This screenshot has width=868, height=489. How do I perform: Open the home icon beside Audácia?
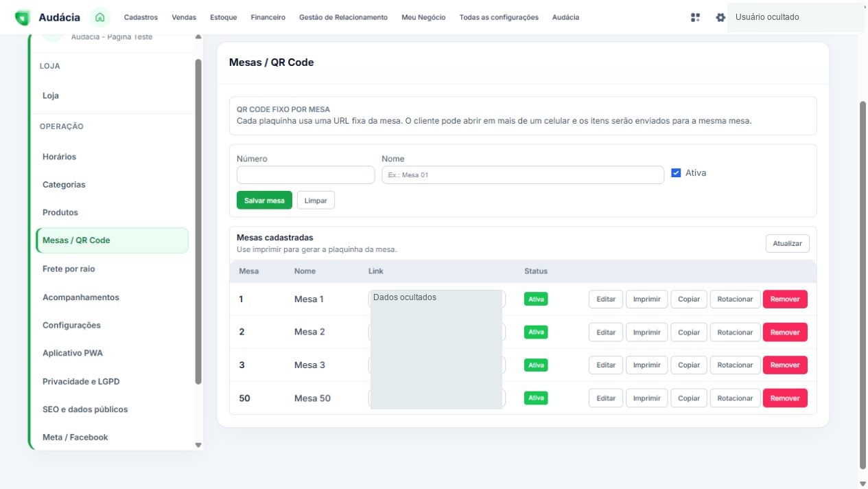[x=100, y=17]
